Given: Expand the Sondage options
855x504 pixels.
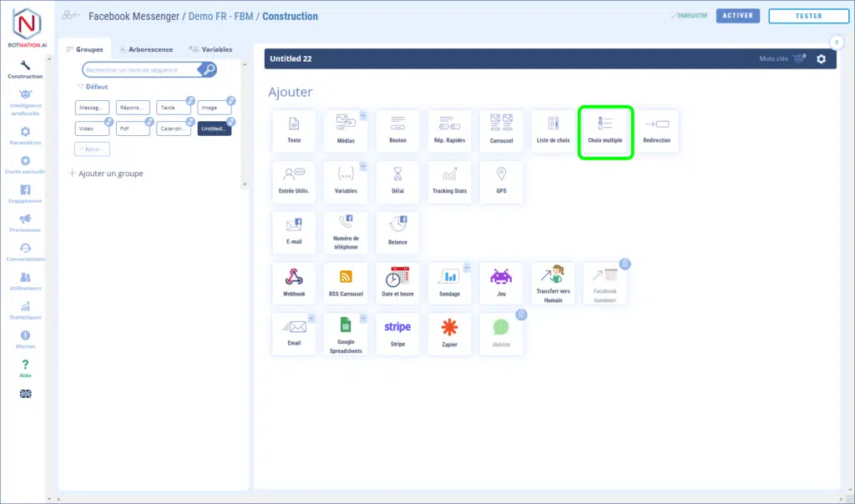Looking at the screenshot, I should (x=467, y=268).
